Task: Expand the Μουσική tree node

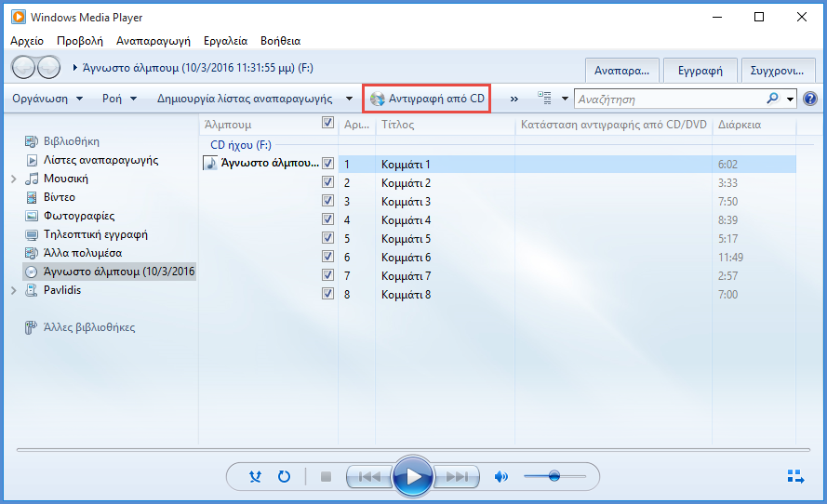Action: point(14,179)
